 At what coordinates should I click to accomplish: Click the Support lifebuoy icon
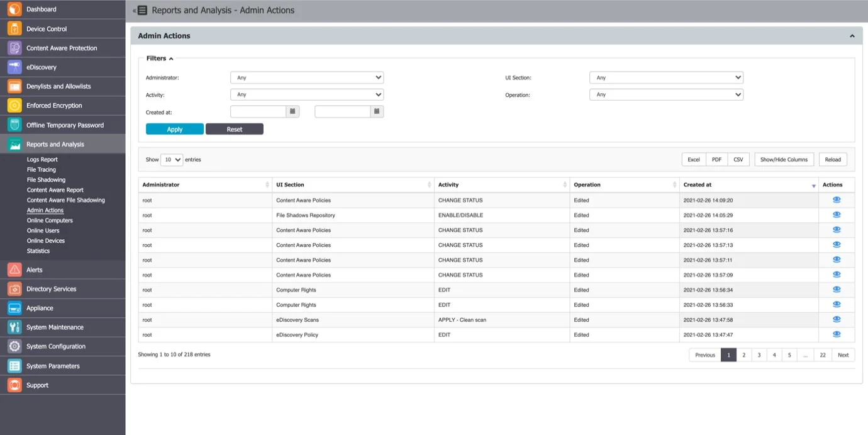14,385
